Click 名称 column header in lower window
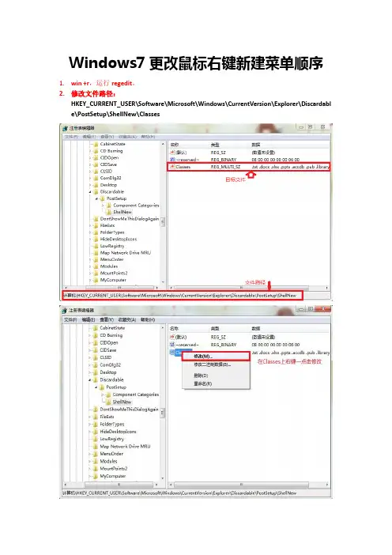This screenshot has width=392, height=555. click(x=174, y=328)
